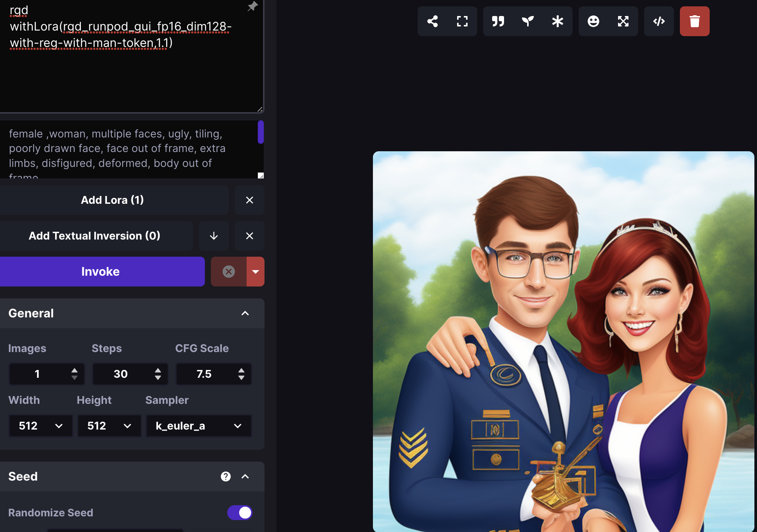Toggle the Randomize Seed switch
Viewport: 757px width, 532px height.
pyautogui.click(x=240, y=512)
